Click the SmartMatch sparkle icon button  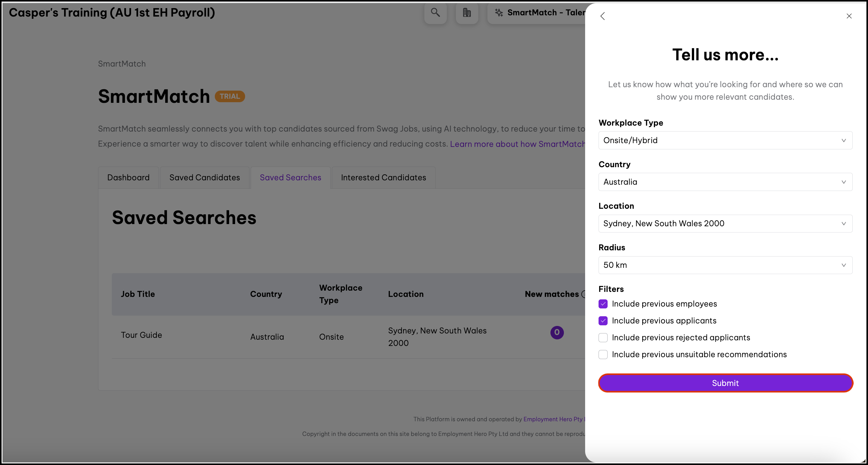click(x=499, y=13)
